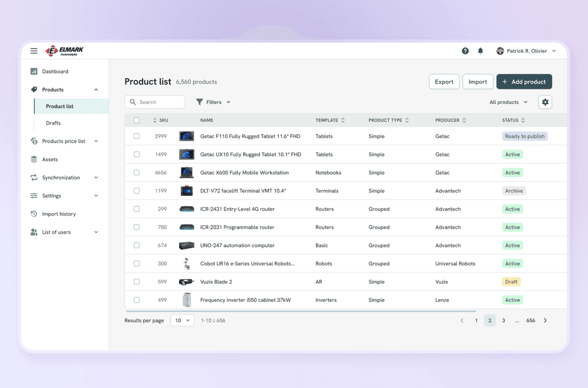Select checkbox for Getac UX10 row
This screenshot has width=588, height=388.
coord(137,154)
